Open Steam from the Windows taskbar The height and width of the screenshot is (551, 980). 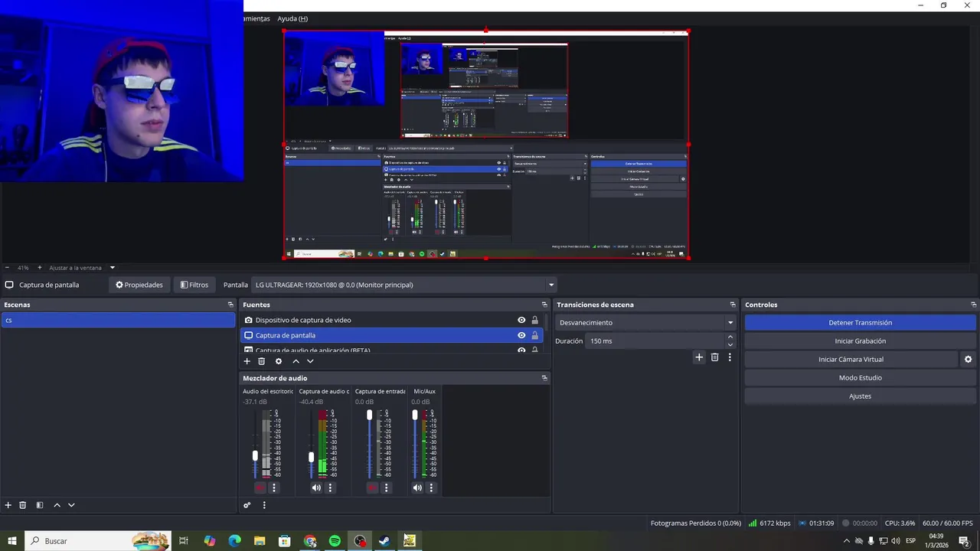[384, 541]
